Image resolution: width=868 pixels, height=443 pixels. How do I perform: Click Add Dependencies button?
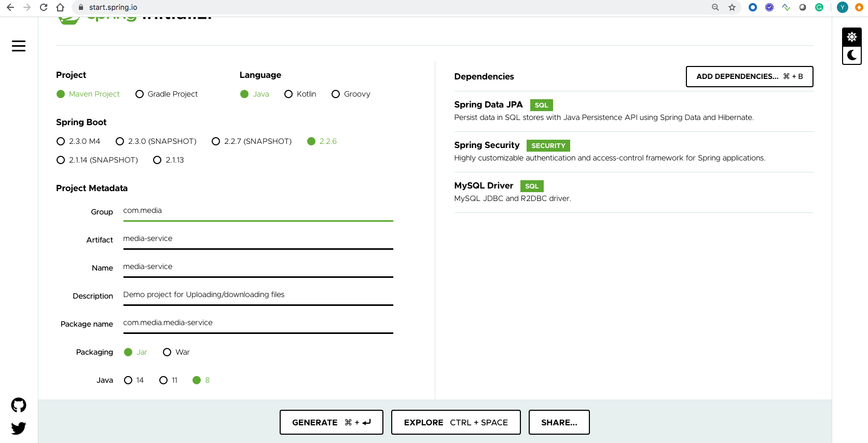749,76
